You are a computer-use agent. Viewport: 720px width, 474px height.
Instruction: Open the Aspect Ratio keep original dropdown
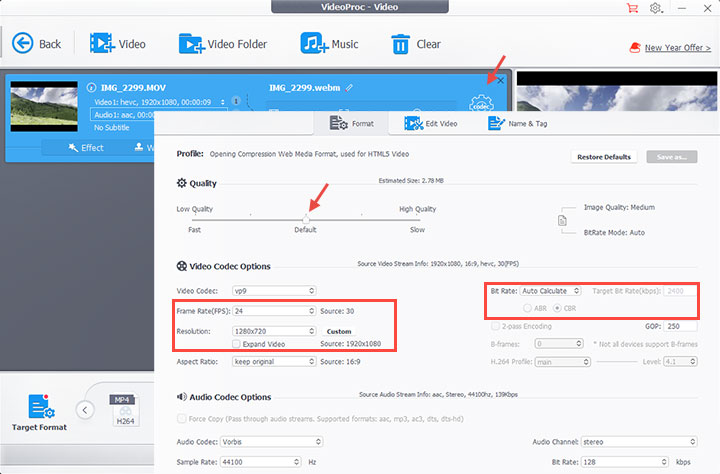[x=274, y=361]
